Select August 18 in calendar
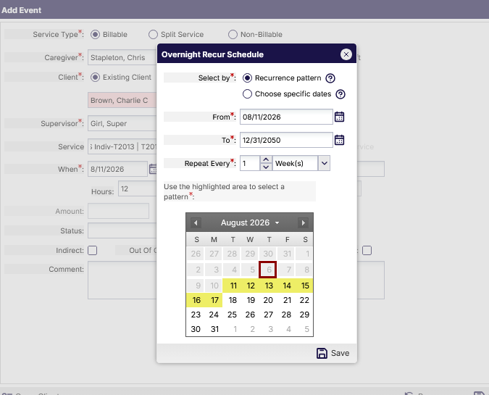The height and width of the screenshot is (395, 489). pos(233,300)
